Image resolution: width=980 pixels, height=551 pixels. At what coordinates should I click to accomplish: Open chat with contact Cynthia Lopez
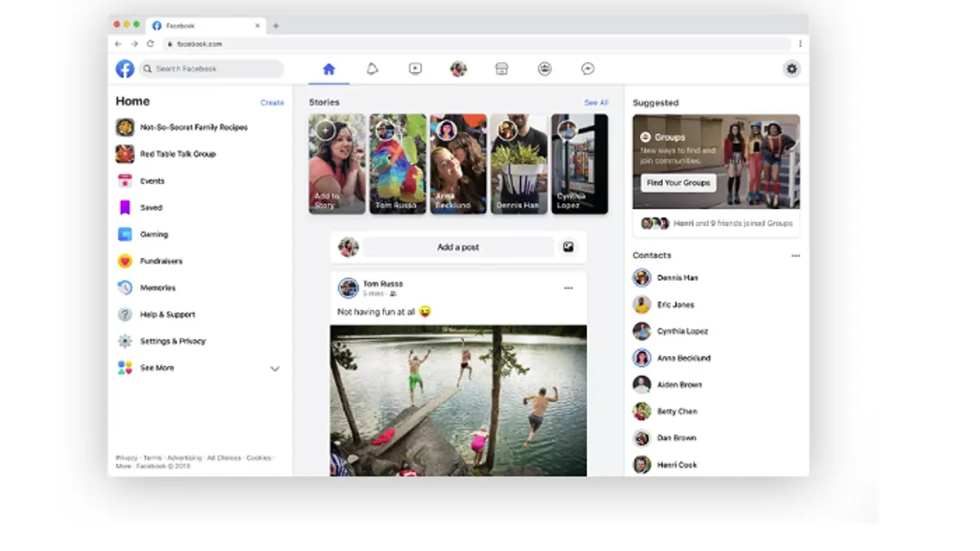[670, 331]
